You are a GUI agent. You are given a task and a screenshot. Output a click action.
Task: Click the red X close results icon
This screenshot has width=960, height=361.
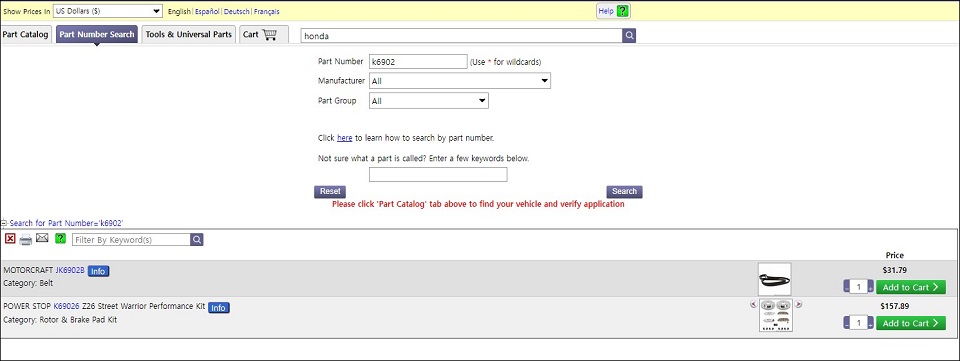click(10, 239)
